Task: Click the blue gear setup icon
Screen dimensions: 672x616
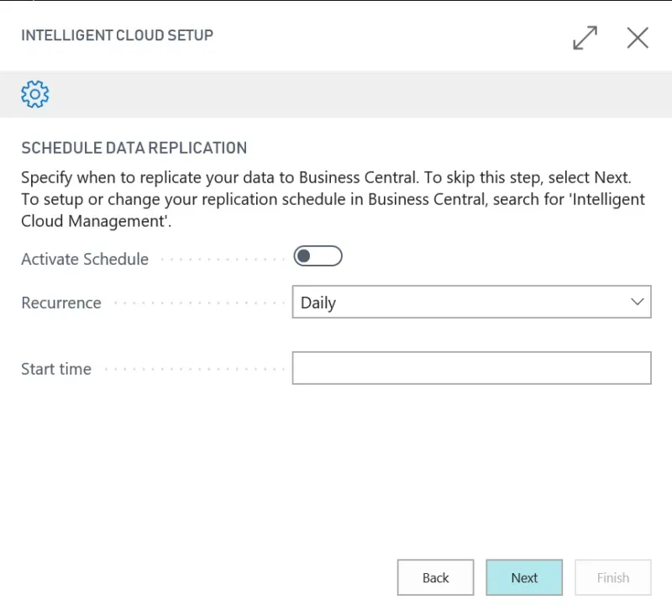Action: click(35, 94)
